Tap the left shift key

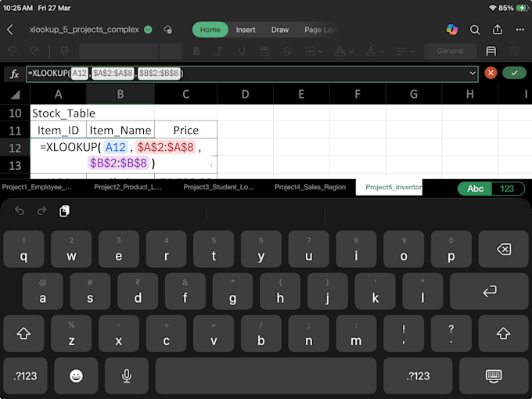[x=23, y=333]
